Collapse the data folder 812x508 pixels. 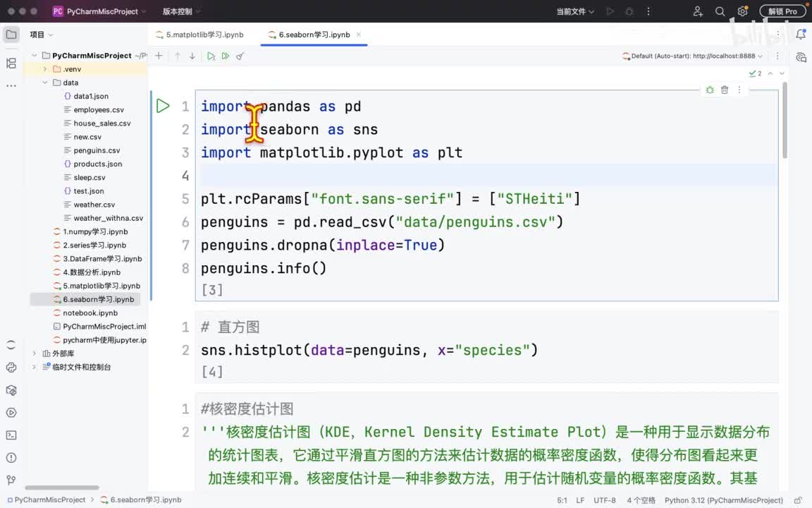coord(45,83)
